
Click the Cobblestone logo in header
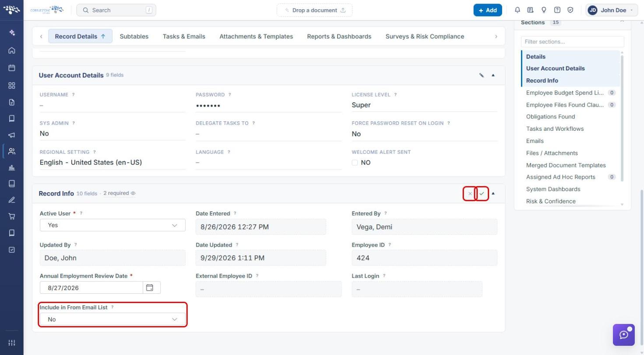(47, 10)
